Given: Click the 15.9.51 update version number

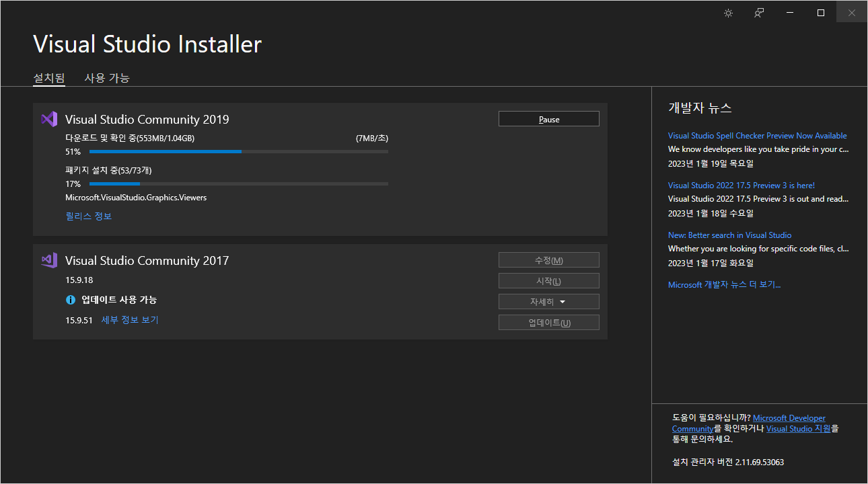Looking at the screenshot, I should [x=79, y=320].
